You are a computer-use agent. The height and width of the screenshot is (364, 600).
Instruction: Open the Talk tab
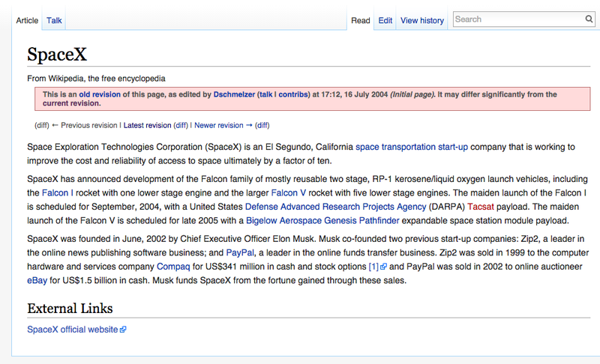pos(54,20)
